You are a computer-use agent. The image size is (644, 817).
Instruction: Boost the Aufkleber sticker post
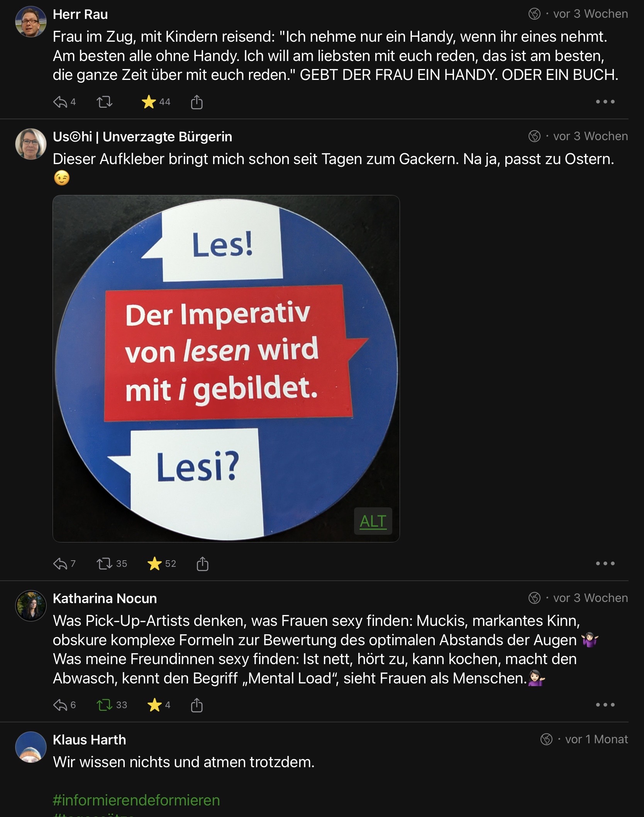coord(104,564)
